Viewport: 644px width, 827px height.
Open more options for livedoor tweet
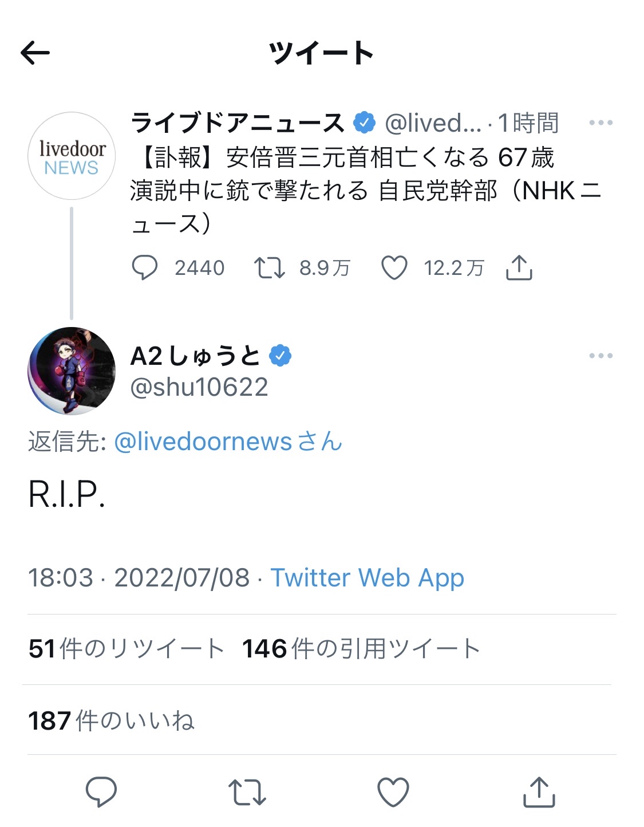600,123
